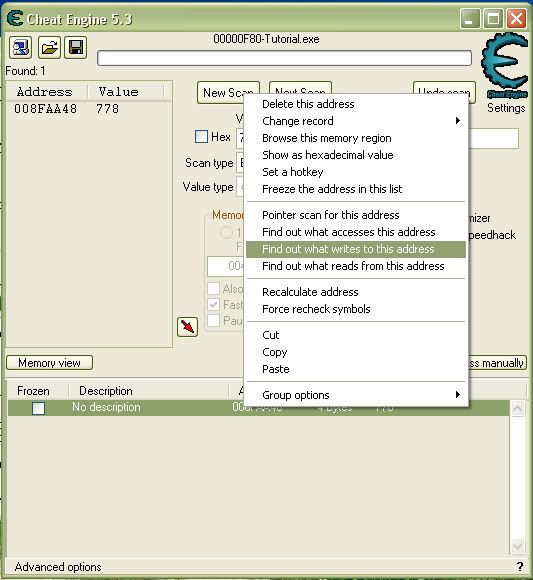This screenshot has width=533, height=580.
Task: Expand the Change record submenu arrow
Action: click(x=458, y=121)
